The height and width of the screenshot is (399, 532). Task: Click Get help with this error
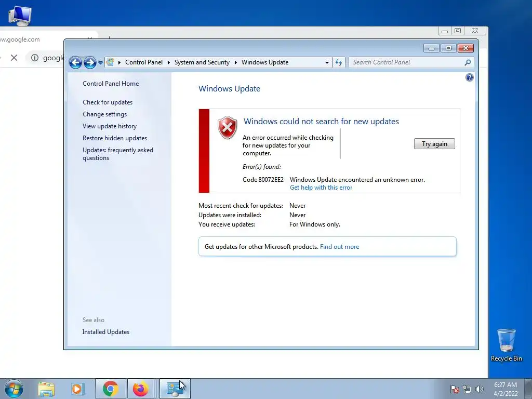[321, 188]
